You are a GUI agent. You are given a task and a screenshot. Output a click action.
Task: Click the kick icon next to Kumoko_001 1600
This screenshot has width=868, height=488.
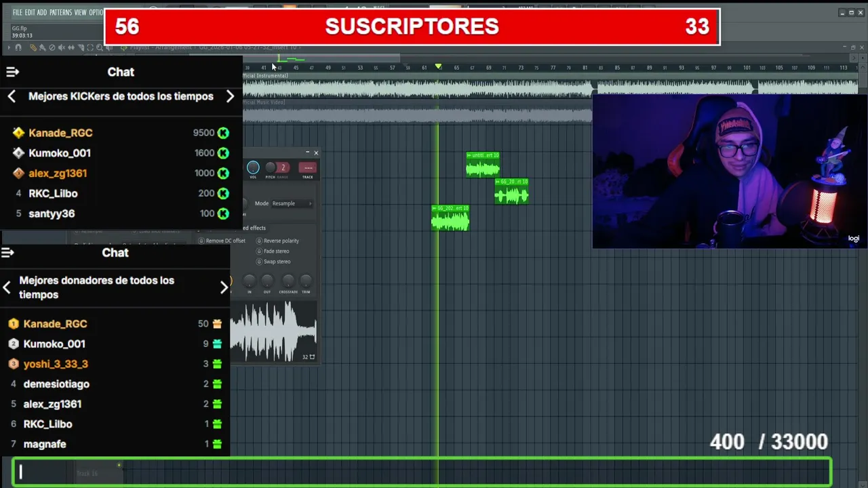tap(223, 153)
